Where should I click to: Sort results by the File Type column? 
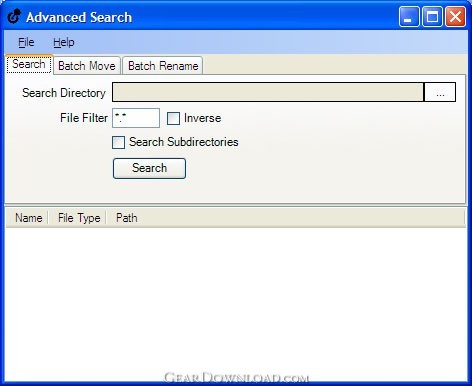point(79,218)
